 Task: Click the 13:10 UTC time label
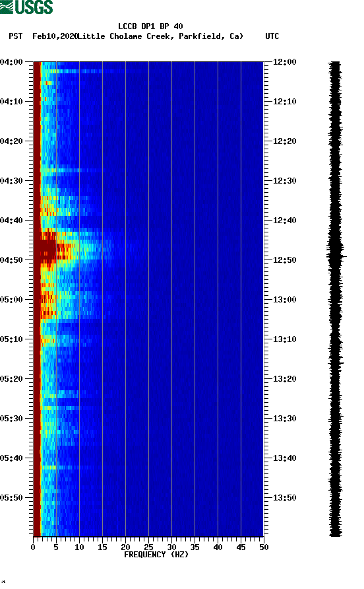point(285,339)
